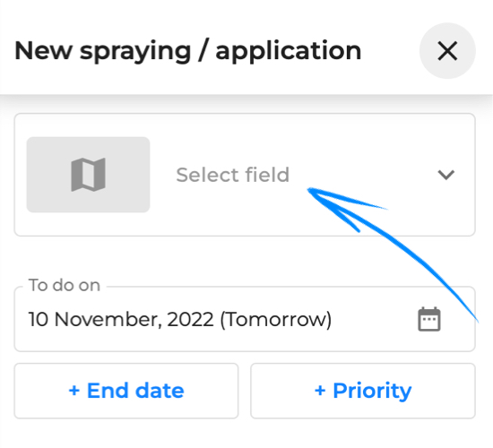
Task: Expand the field selector card
Action: pyautogui.click(x=245, y=175)
